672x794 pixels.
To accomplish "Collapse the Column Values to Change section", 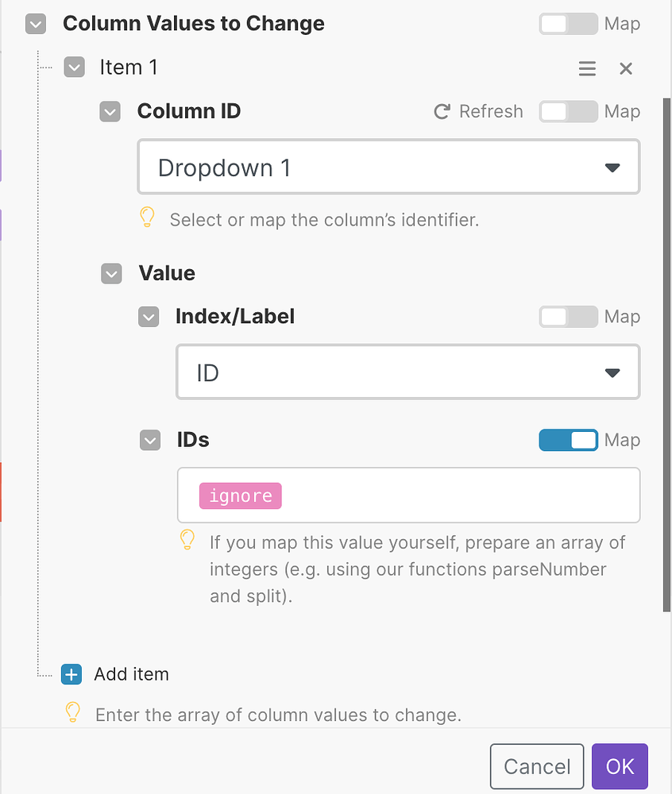I will coord(35,24).
